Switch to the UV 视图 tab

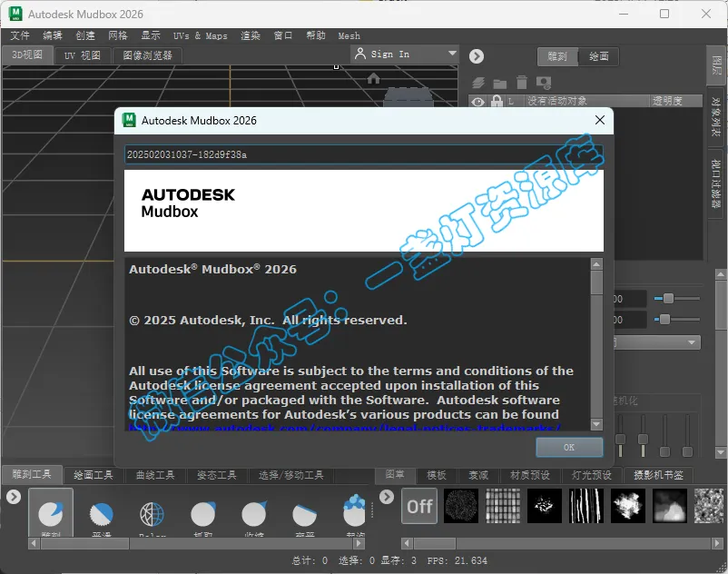tap(83, 55)
